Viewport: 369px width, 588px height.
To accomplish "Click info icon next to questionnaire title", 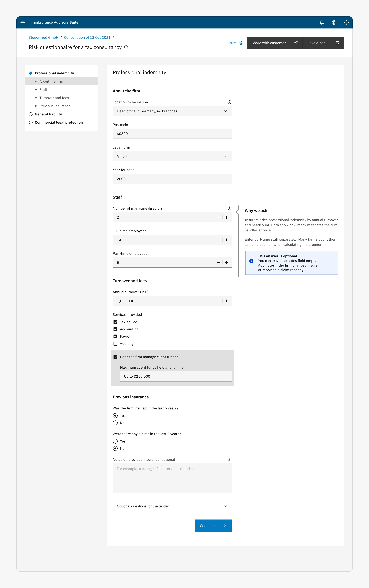I will pyautogui.click(x=126, y=47).
